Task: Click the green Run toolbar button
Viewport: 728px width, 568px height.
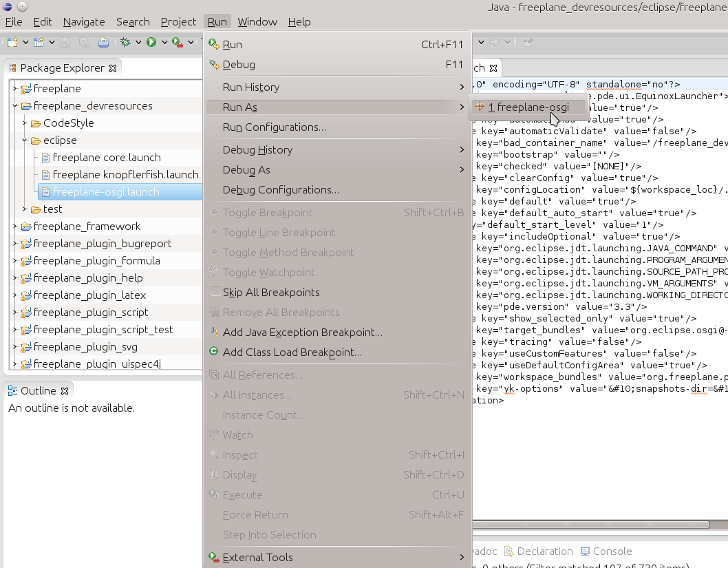Action: point(151,43)
